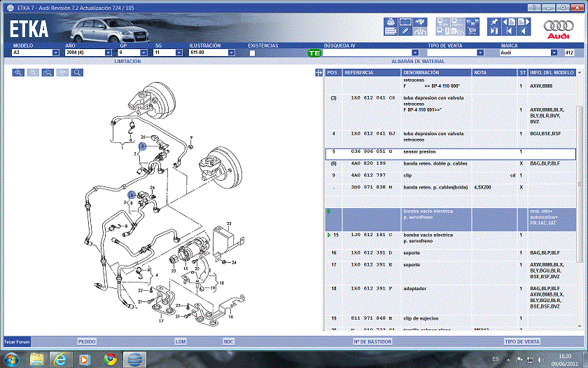This screenshot has height=368, width=588.
Task: Open the Búsqueda IV dropdown
Action: pos(415,53)
